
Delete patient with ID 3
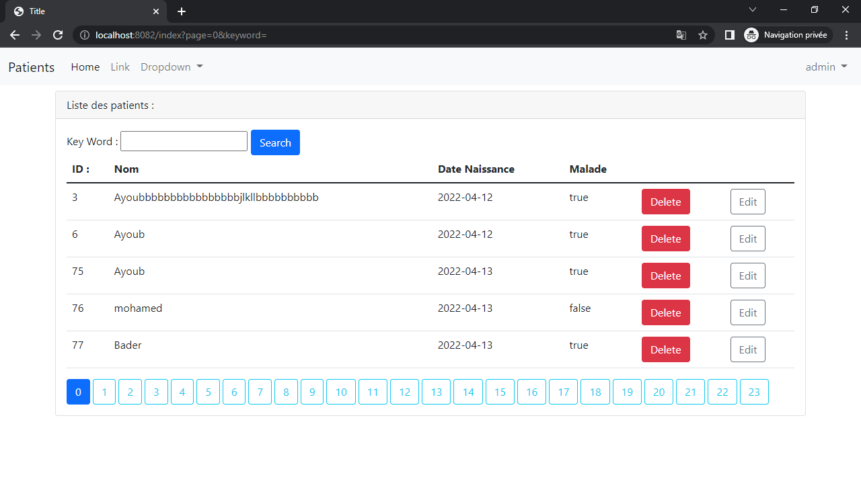[x=666, y=202]
